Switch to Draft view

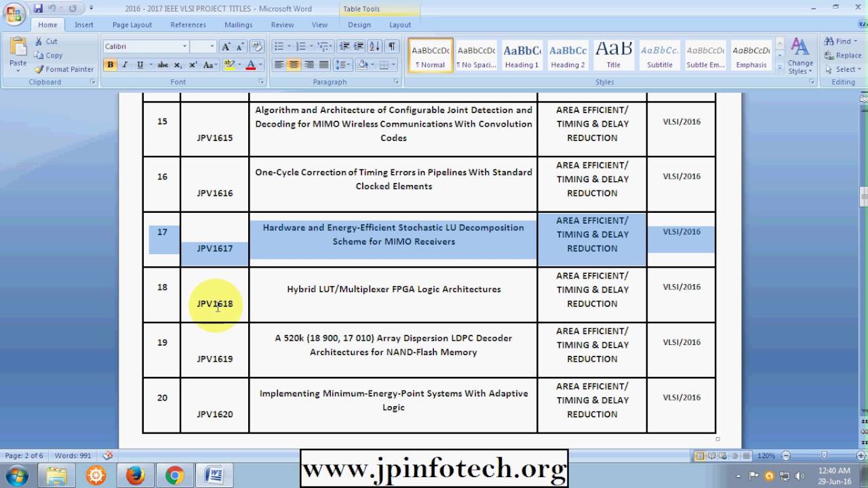click(746, 456)
